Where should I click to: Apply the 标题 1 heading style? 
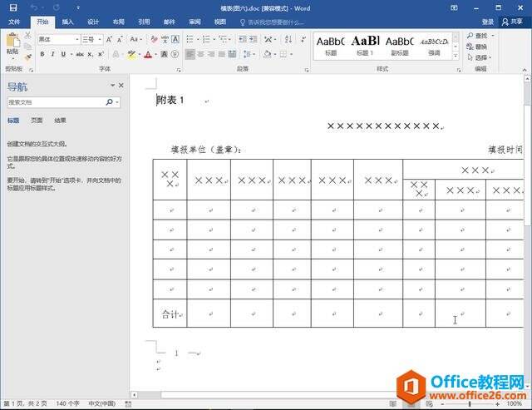(x=365, y=47)
